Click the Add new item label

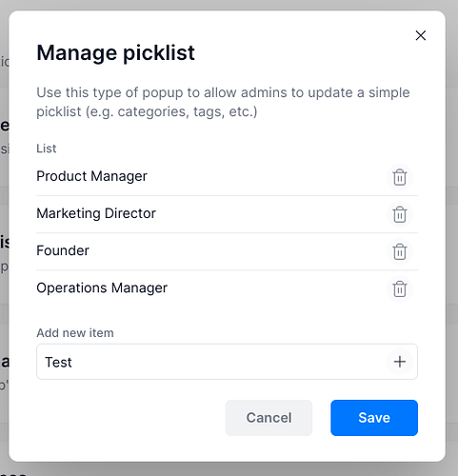point(75,333)
